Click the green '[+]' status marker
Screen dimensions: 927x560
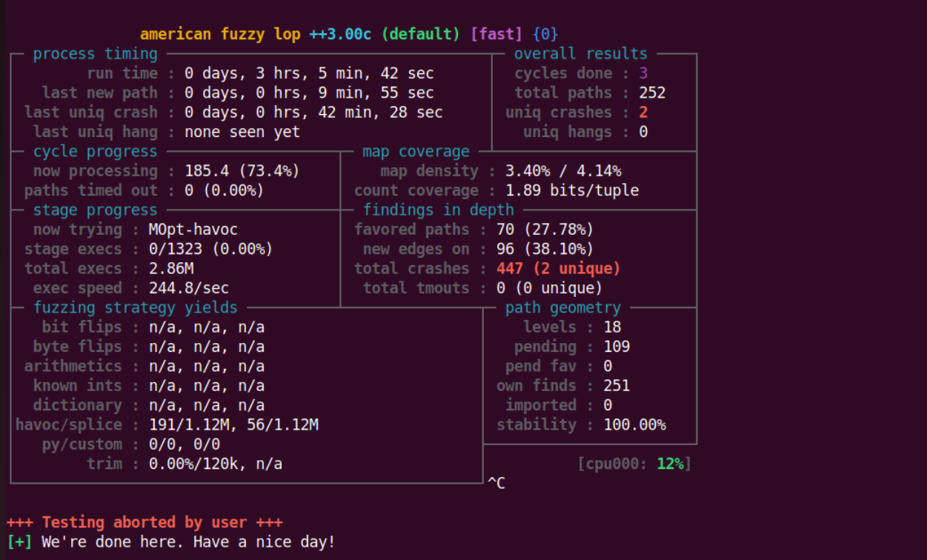coord(19,542)
